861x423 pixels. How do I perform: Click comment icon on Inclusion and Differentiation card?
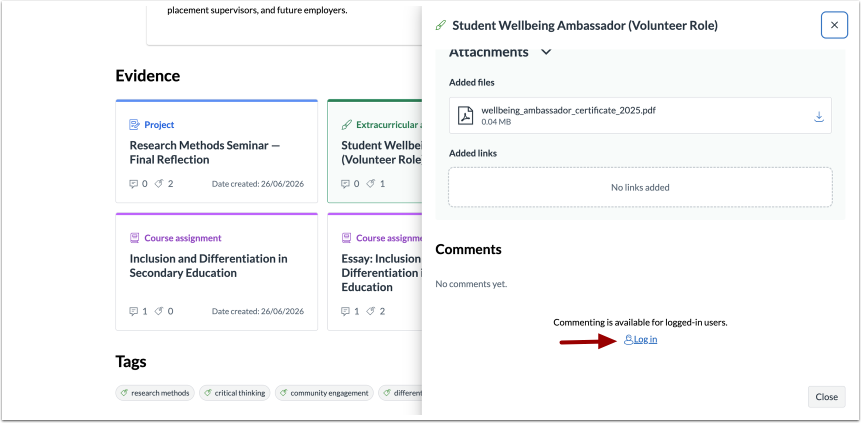pos(133,311)
